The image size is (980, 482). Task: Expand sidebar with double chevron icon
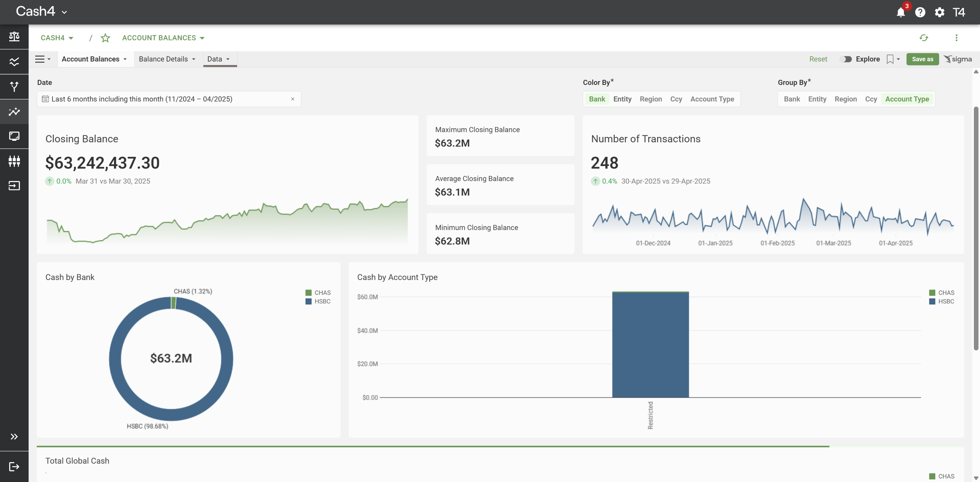coord(14,436)
